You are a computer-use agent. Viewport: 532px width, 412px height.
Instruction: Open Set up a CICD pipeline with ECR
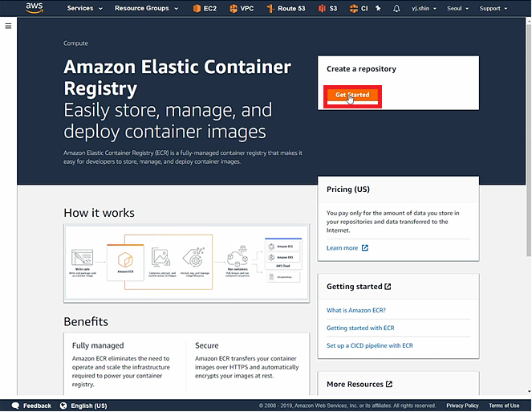click(x=369, y=345)
